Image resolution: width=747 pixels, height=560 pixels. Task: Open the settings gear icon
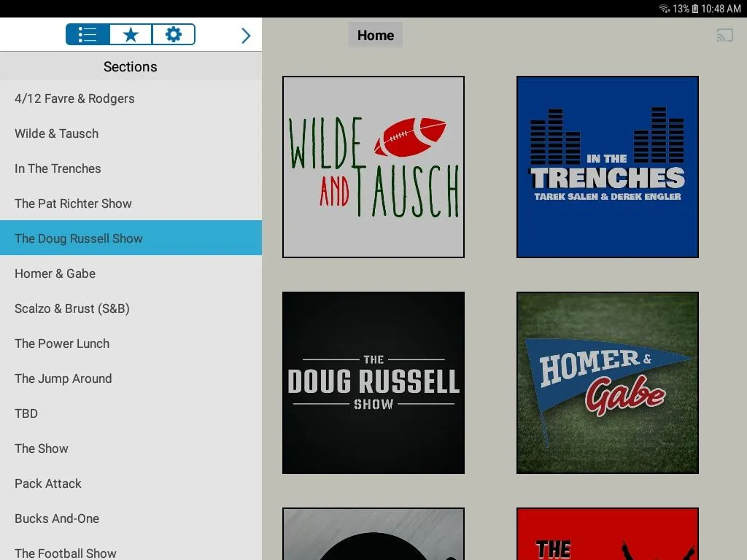point(173,34)
